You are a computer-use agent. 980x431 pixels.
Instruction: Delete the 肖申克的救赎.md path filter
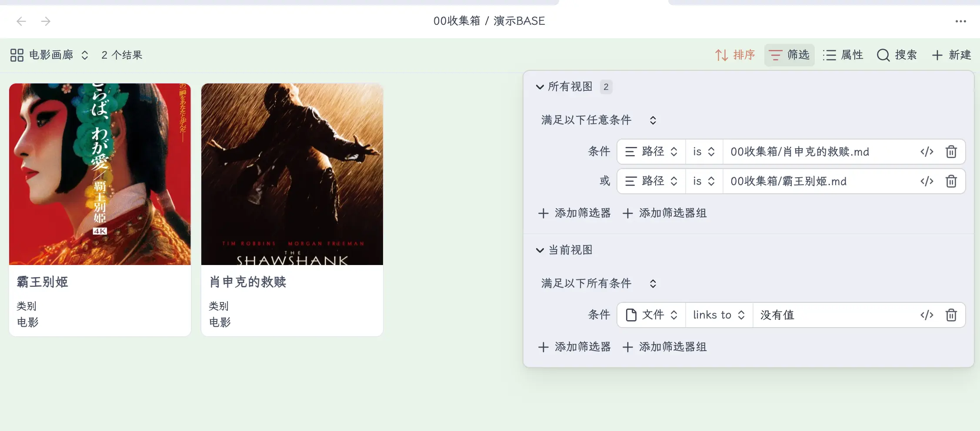click(x=951, y=152)
